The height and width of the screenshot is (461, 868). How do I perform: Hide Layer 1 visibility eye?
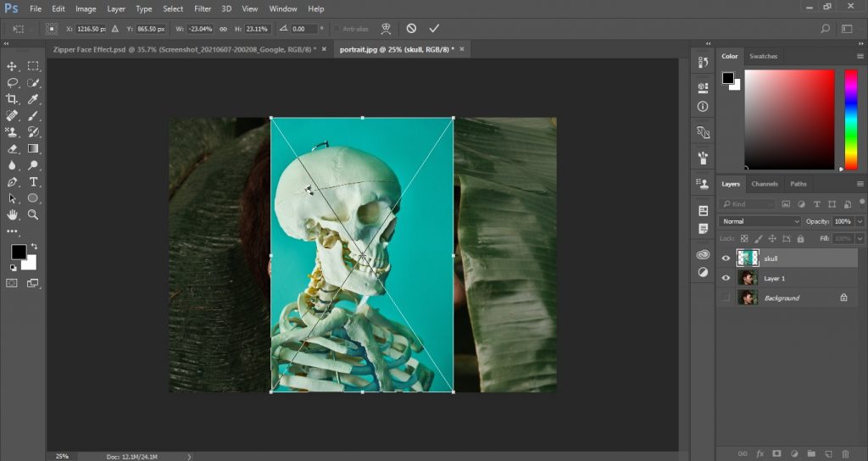[726, 278]
